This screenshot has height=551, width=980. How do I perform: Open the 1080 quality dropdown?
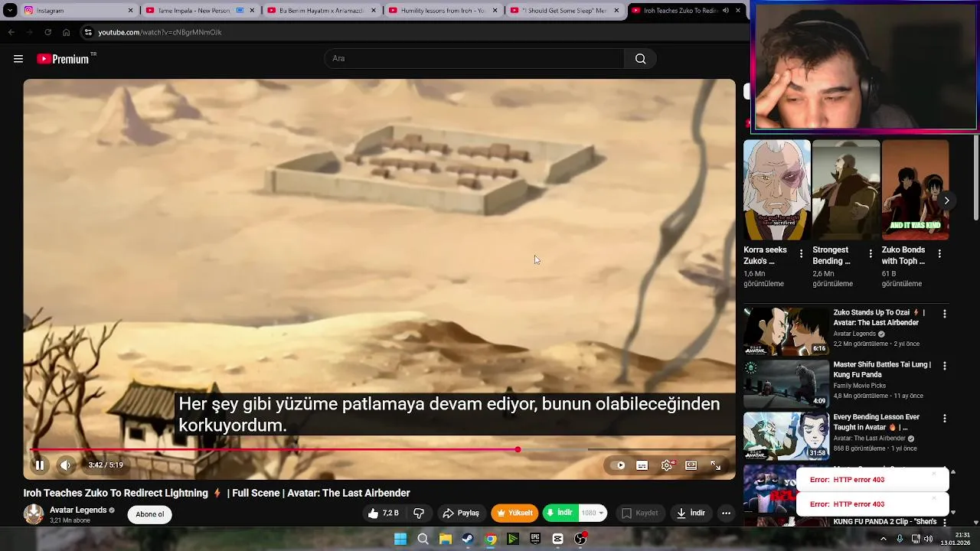(593, 514)
